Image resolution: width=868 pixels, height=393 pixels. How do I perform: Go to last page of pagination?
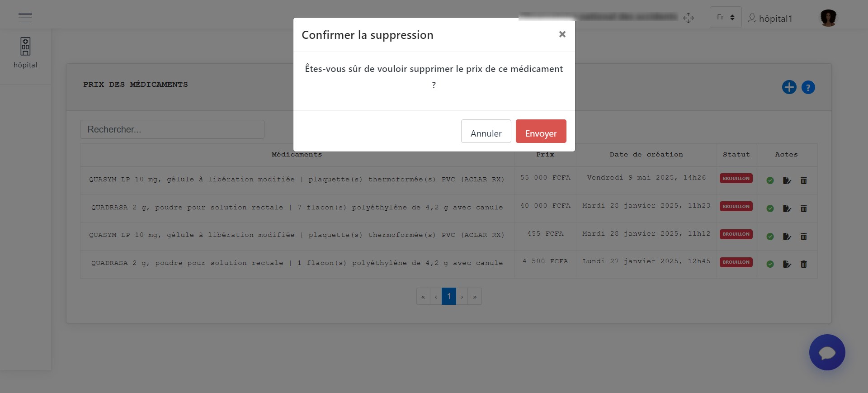[x=475, y=297]
